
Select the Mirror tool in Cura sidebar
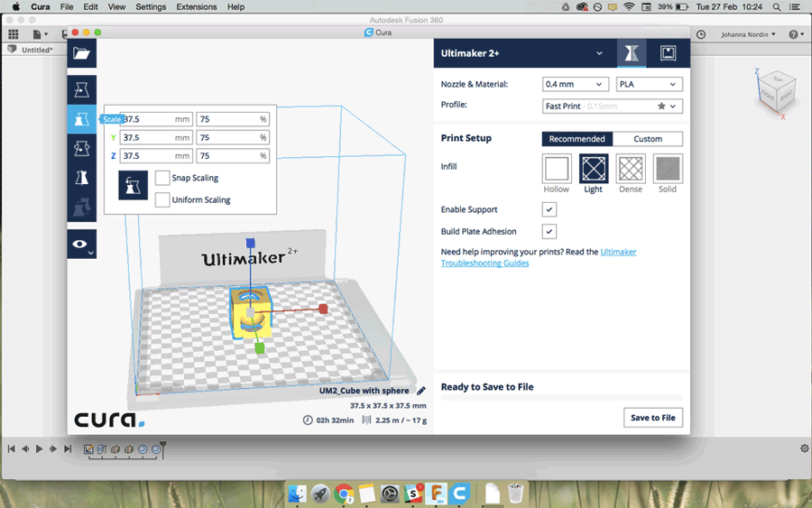pos(81,178)
